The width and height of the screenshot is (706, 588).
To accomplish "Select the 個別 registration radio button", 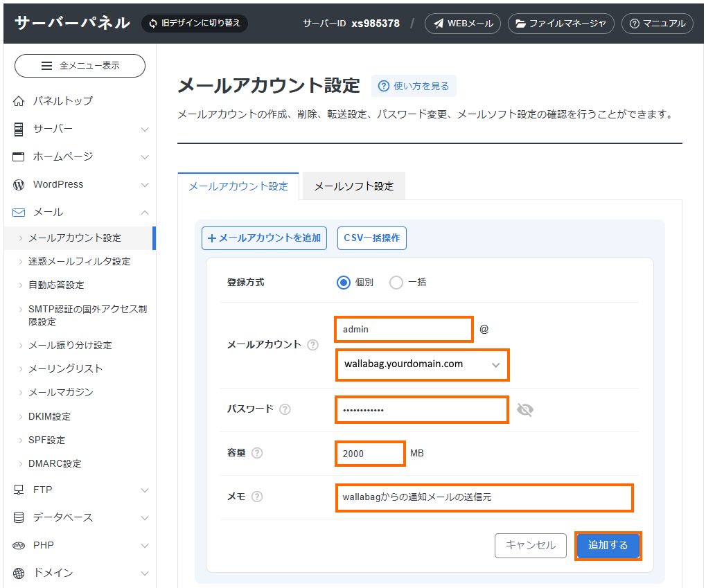I will point(344,283).
